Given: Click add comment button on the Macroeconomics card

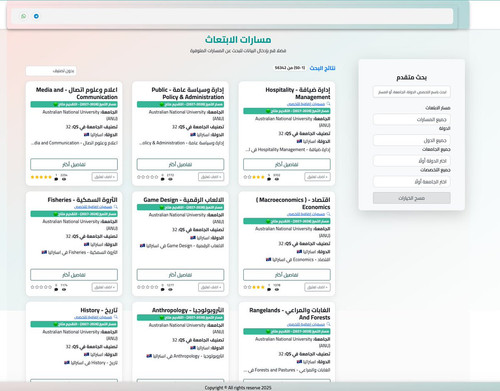Looking at the screenshot, I should pos(317,287).
